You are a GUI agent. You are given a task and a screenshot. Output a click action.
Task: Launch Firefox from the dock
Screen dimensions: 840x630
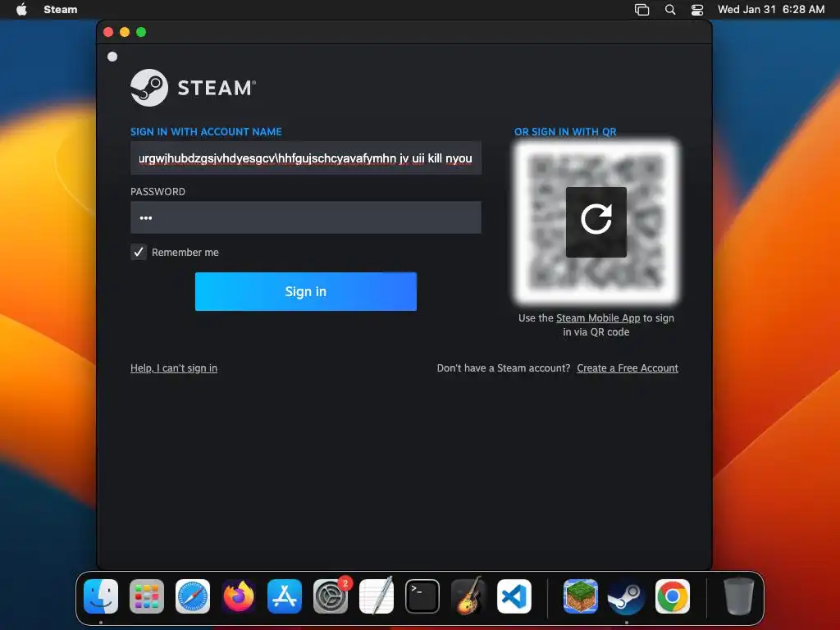(x=239, y=596)
